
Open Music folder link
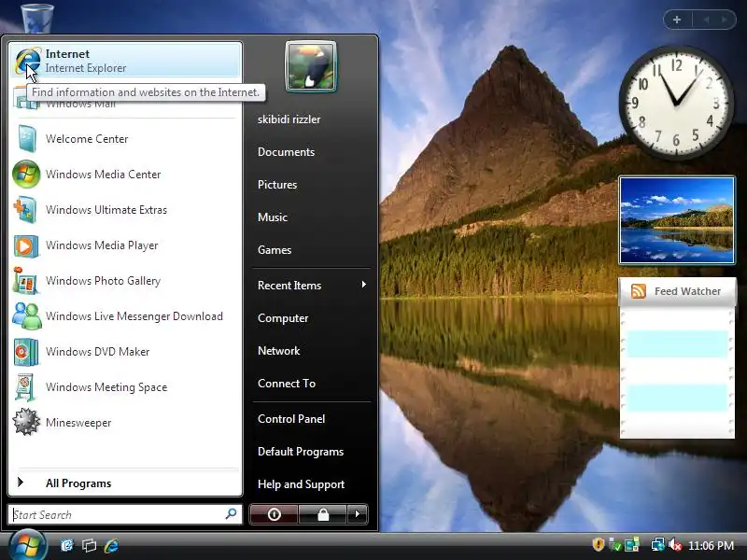pos(273,217)
